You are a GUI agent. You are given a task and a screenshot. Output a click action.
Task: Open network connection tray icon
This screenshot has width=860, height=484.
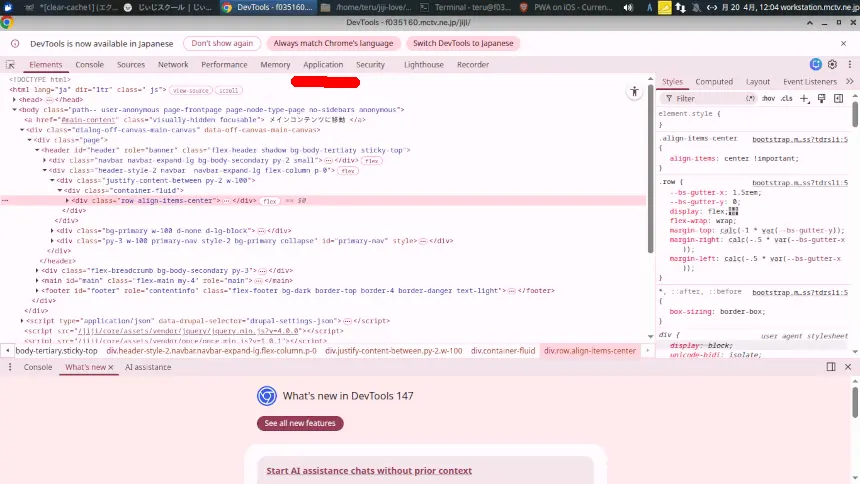point(681,7)
